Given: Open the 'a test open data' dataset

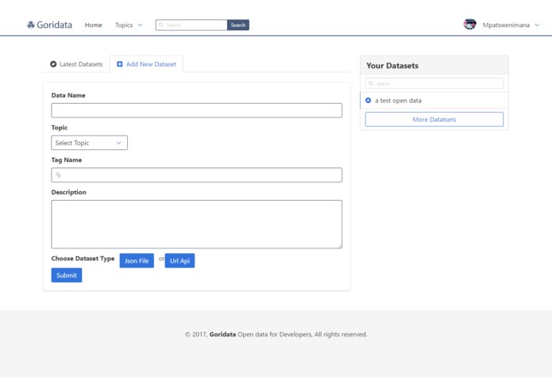Looking at the screenshot, I should pos(434,101).
